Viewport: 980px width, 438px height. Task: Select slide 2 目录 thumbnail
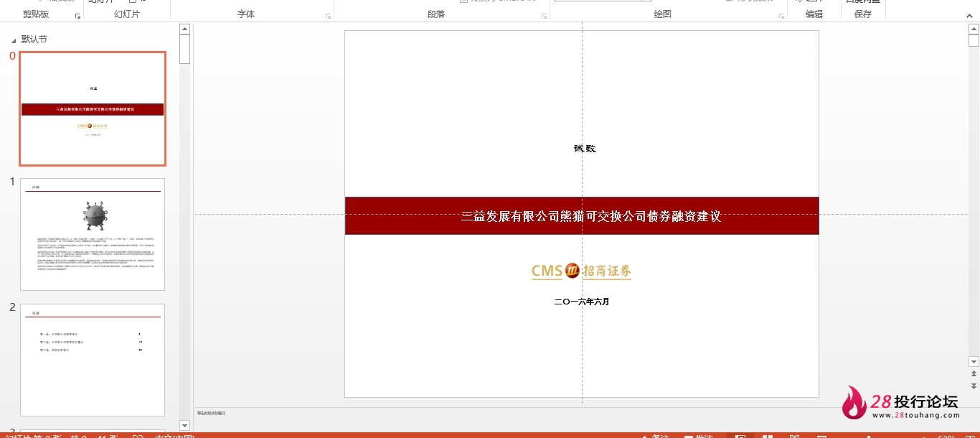pyautogui.click(x=93, y=360)
